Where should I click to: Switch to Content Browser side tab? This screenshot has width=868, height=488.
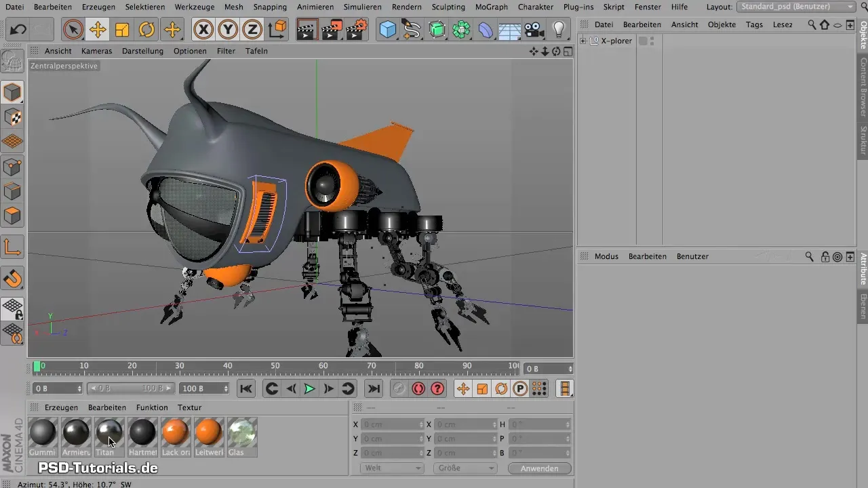click(863, 87)
